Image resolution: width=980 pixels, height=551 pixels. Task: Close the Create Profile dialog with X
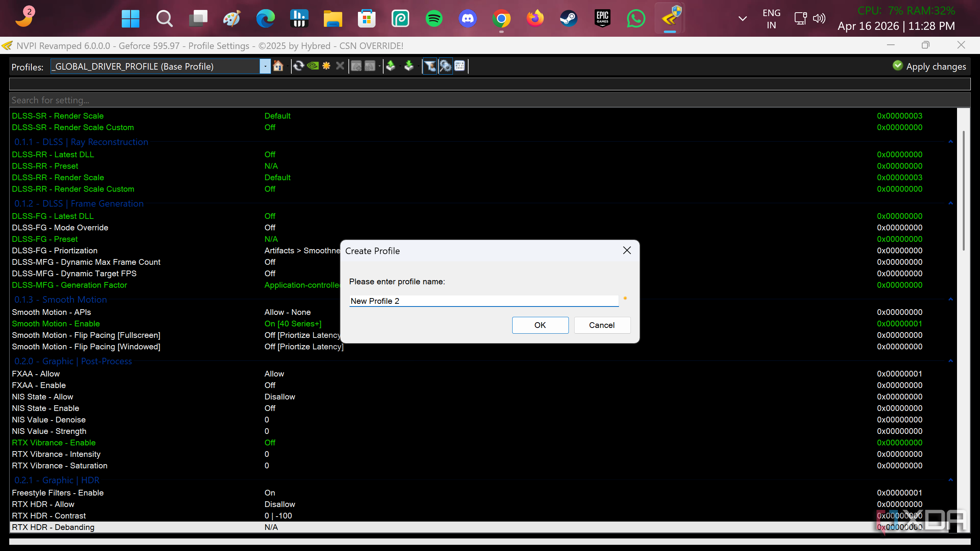(x=627, y=250)
